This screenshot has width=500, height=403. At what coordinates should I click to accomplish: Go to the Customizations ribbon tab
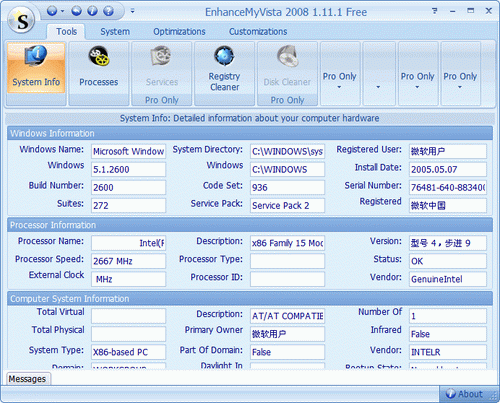point(258,32)
